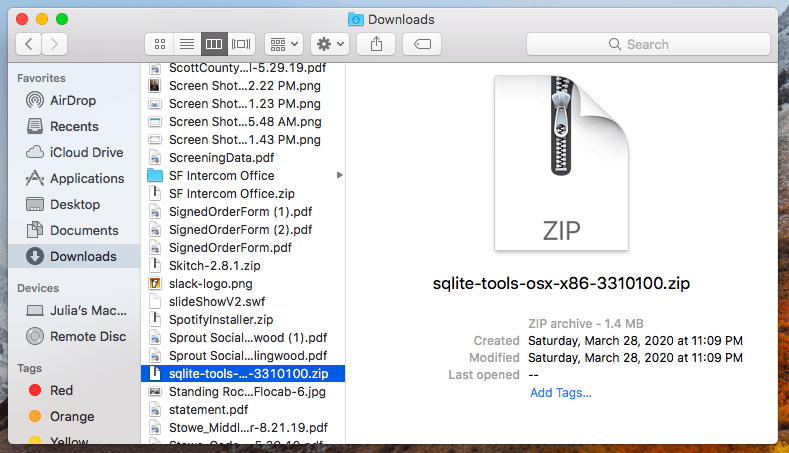Open the item arrangement dropdown
Viewport: 789px width, 453px height.
(283, 44)
